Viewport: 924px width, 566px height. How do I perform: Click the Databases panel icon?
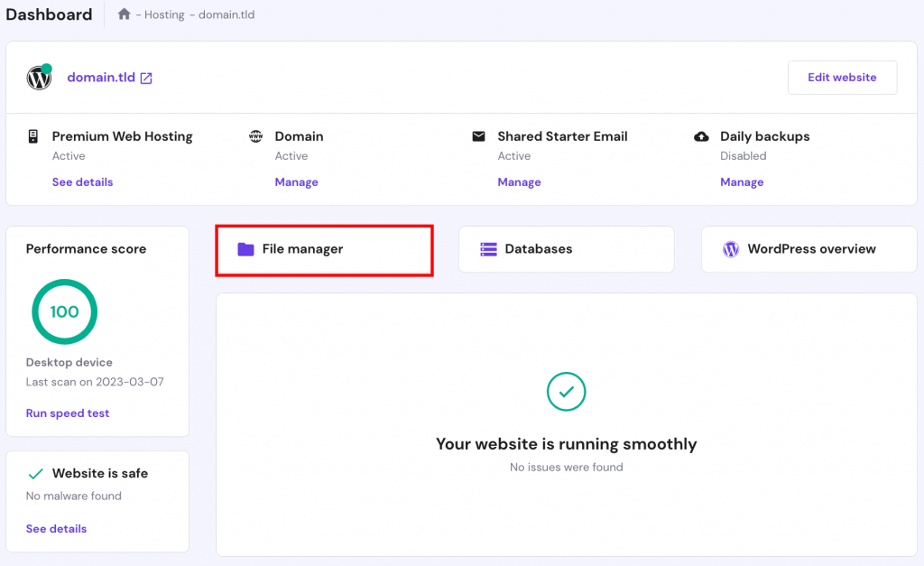[488, 249]
